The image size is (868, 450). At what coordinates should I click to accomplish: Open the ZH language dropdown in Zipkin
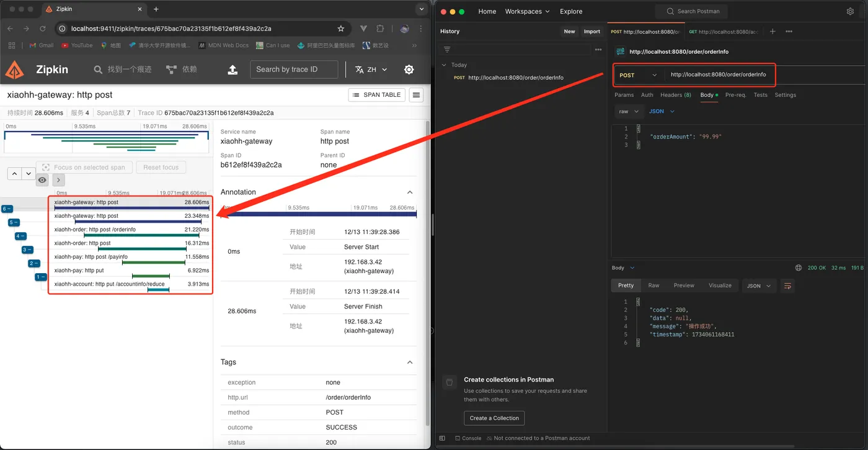coord(371,70)
